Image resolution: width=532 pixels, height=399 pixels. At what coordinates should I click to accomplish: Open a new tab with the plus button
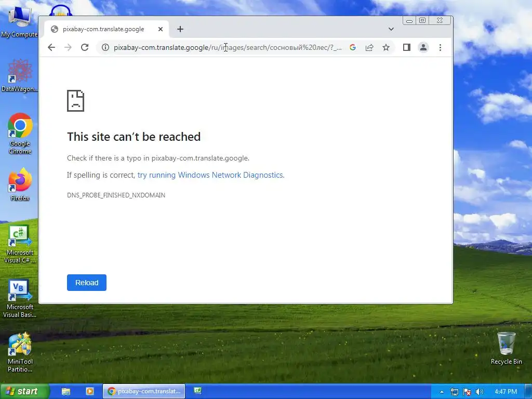pyautogui.click(x=180, y=29)
